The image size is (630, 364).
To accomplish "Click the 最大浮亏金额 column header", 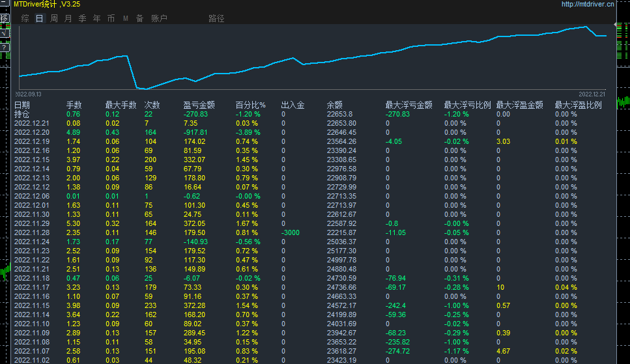I will pos(408,105).
